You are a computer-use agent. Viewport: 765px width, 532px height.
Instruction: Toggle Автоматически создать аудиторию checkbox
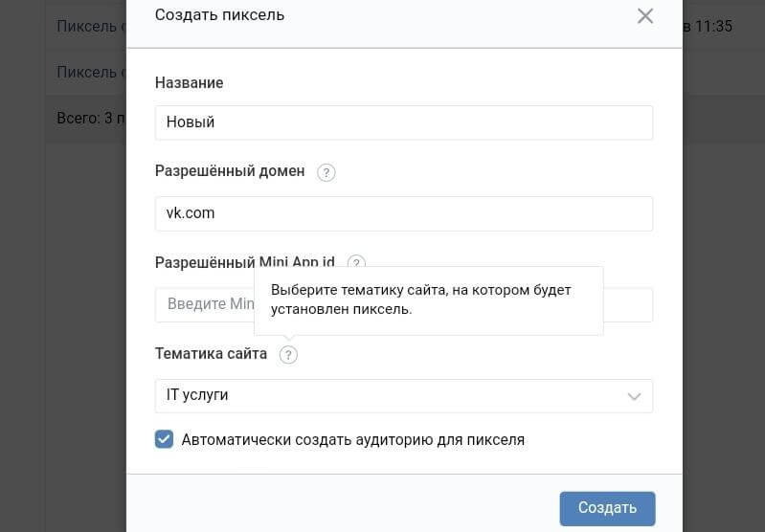click(165, 440)
